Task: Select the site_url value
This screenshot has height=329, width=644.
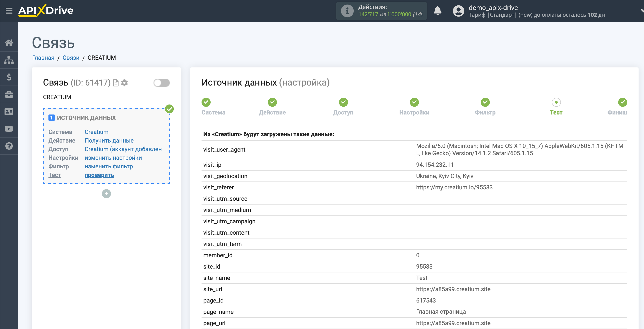Action: pos(453,289)
